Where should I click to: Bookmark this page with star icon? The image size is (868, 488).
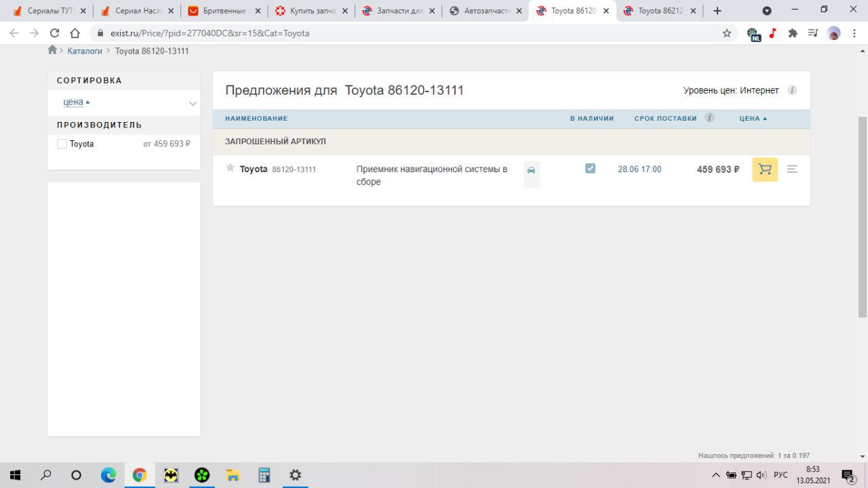(727, 33)
